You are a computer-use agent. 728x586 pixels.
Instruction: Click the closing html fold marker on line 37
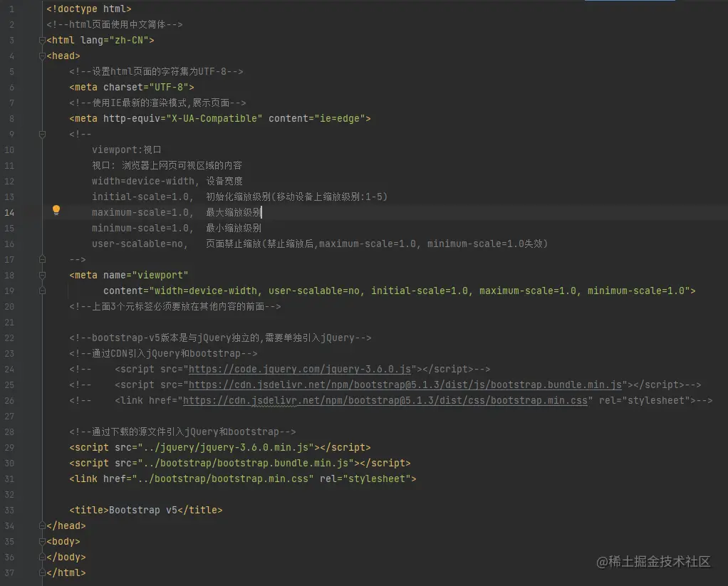(42, 572)
